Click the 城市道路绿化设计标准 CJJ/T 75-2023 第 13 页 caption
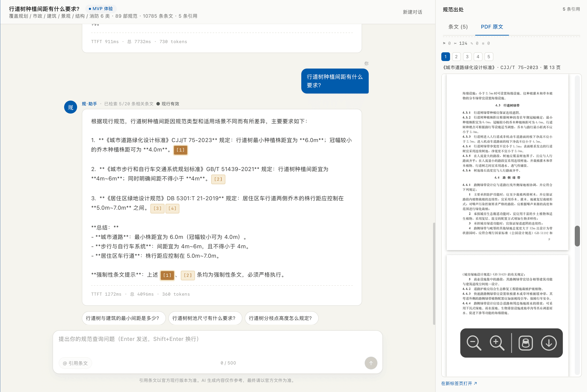The width and height of the screenshot is (587, 392). [501, 68]
